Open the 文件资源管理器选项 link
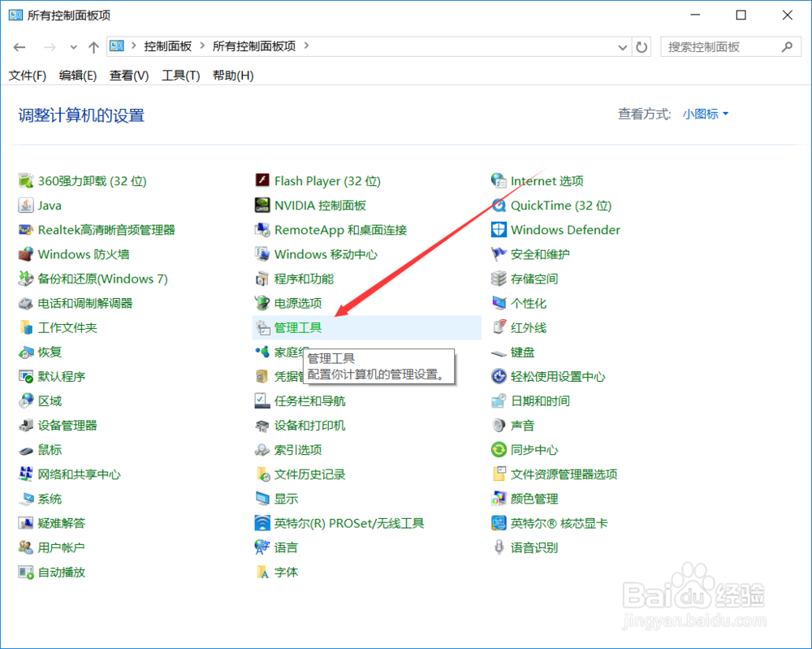Viewport: 812px width, 649px height. tap(564, 474)
